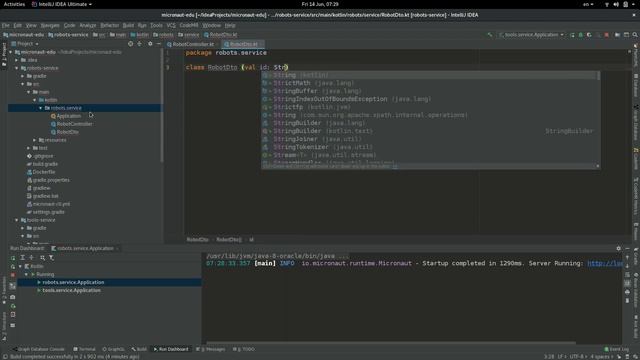Image resolution: width=640 pixels, height=360 pixels.
Task: Open Project panel settings gear
Action: tap(150, 44)
